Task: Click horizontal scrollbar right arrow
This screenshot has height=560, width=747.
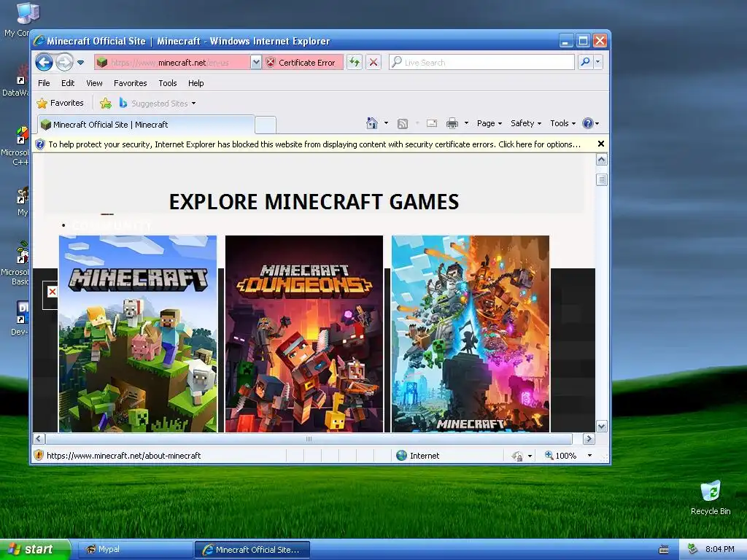Action: 589,438
